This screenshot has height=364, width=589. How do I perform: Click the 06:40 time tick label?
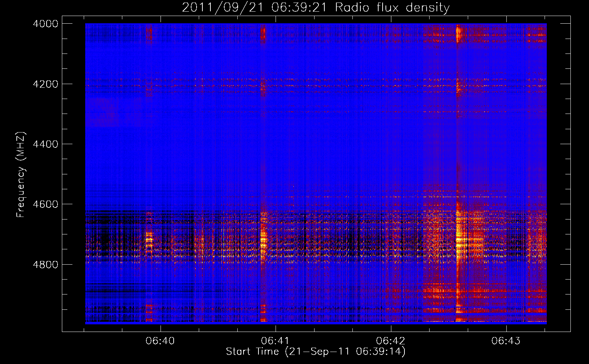click(x=160, y=341)
